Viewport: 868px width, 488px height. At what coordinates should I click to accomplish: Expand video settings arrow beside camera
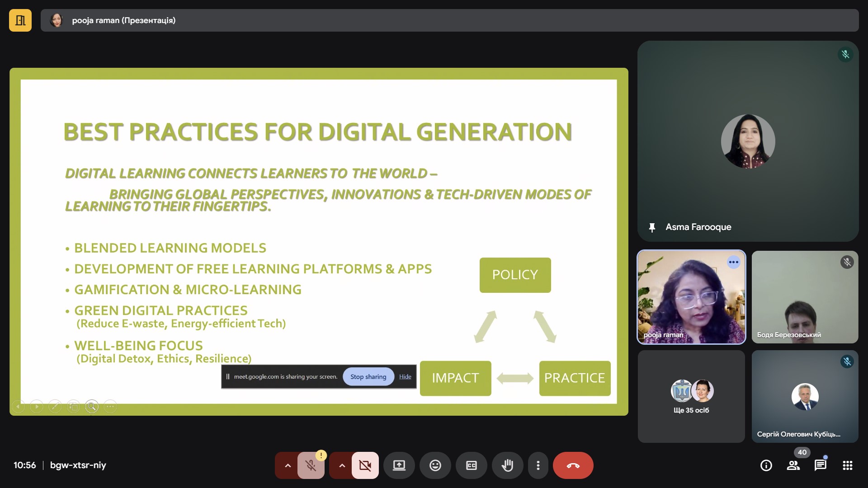342,465
